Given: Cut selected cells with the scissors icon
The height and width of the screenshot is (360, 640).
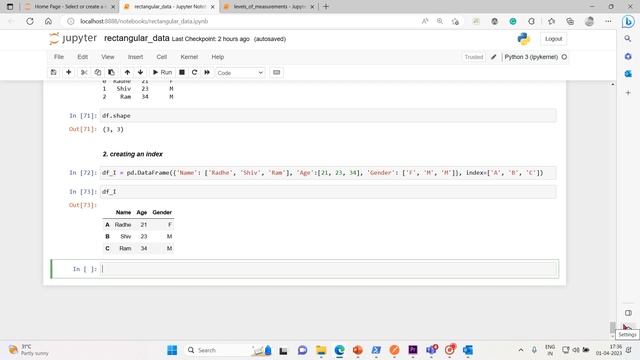Looking at the screenshot, I should point(84,72).
